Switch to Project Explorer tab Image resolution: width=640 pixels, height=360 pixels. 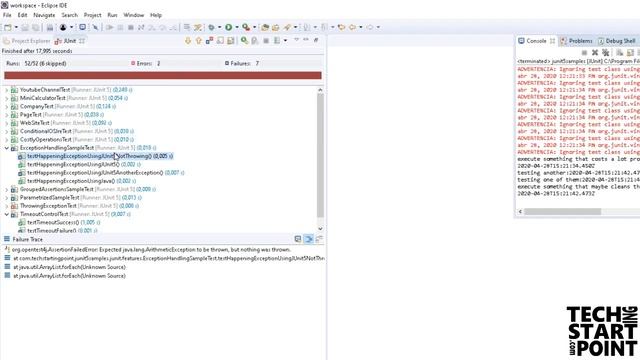pos(27,41)
